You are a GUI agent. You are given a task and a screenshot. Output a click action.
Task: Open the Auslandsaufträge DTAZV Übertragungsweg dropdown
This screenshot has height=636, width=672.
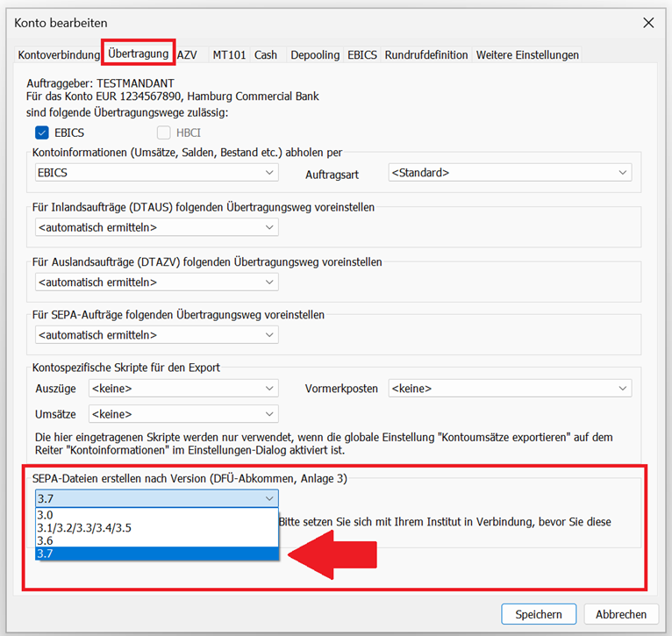coord(157,282)
